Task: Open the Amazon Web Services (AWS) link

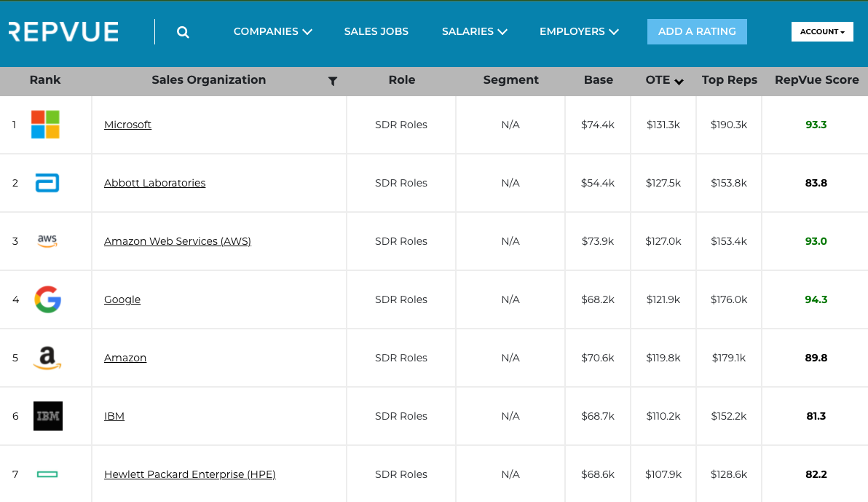Action: click(178, 241)
